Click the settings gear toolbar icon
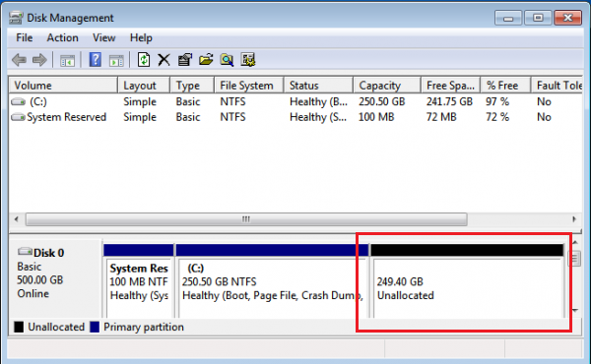 [247, 60]
